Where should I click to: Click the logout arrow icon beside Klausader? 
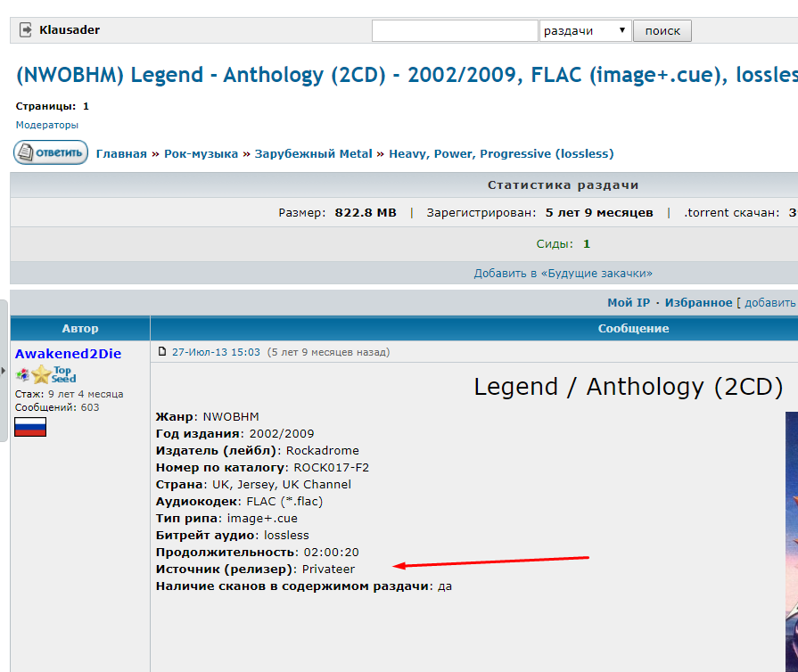[26, 30]
